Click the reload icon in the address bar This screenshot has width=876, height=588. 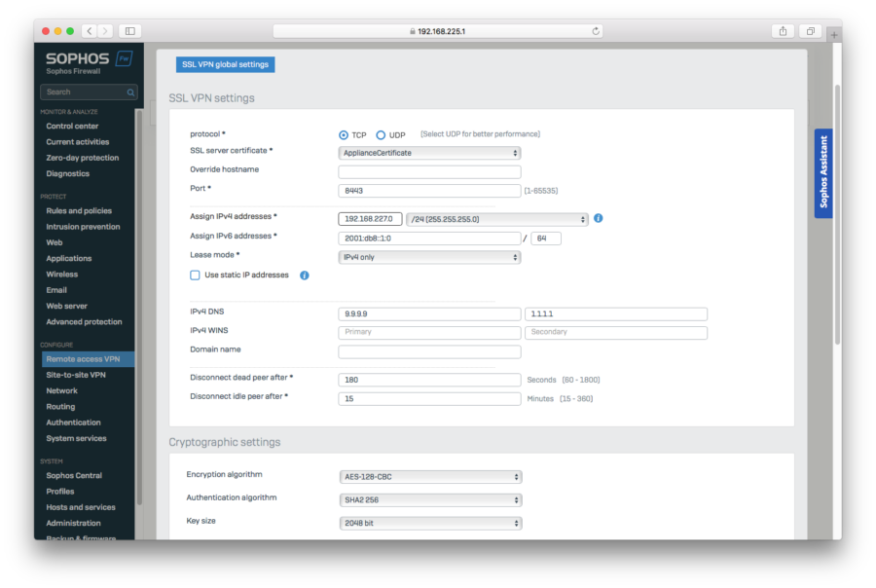tap(595, 30)
